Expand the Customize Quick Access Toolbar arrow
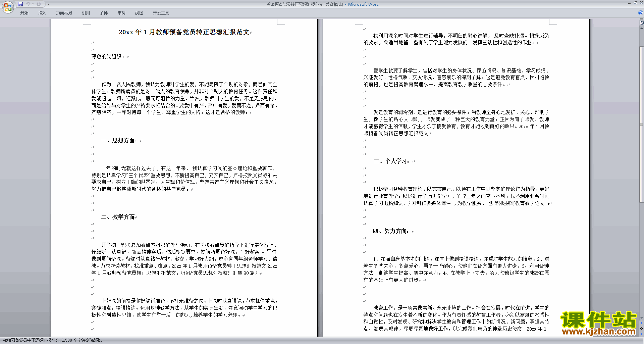Screen dimensions: 644x344 48,4
